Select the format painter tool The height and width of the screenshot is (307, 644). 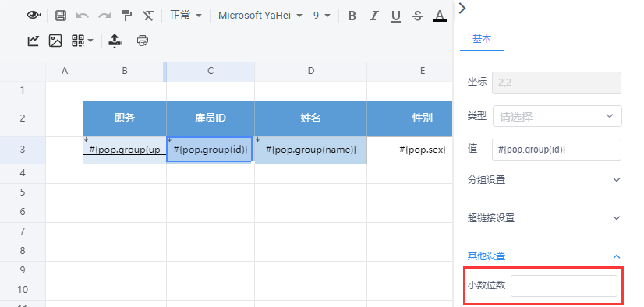pyautogui.click(x=126, y=16)
